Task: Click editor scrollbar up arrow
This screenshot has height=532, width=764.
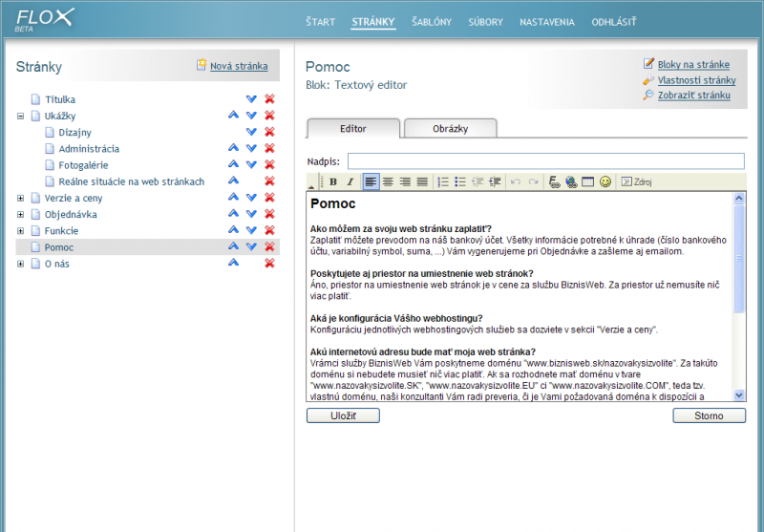Action: coord(738,198)
